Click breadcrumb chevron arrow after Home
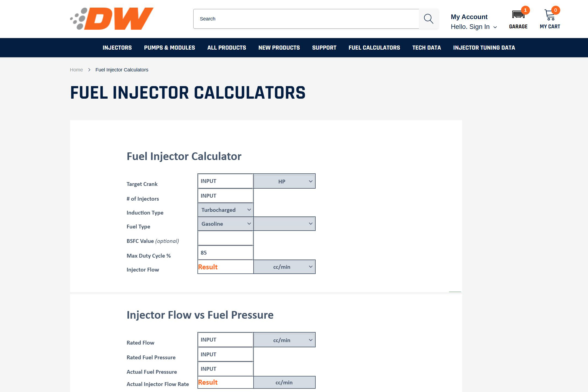588x392 pixels. (x=89, y=70)
